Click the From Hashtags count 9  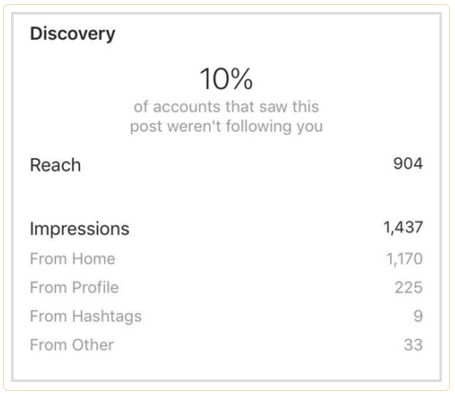pos(418,316)
